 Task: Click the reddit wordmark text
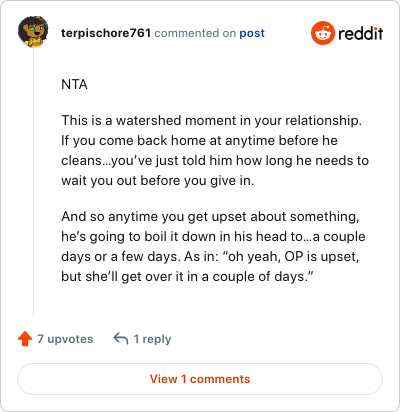tap(360, 33)
